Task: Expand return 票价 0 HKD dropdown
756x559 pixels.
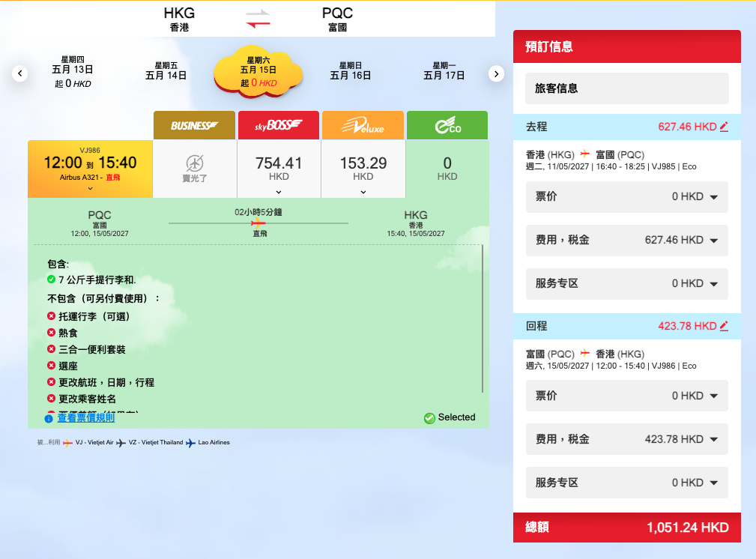Action: (x=627, y=396)
